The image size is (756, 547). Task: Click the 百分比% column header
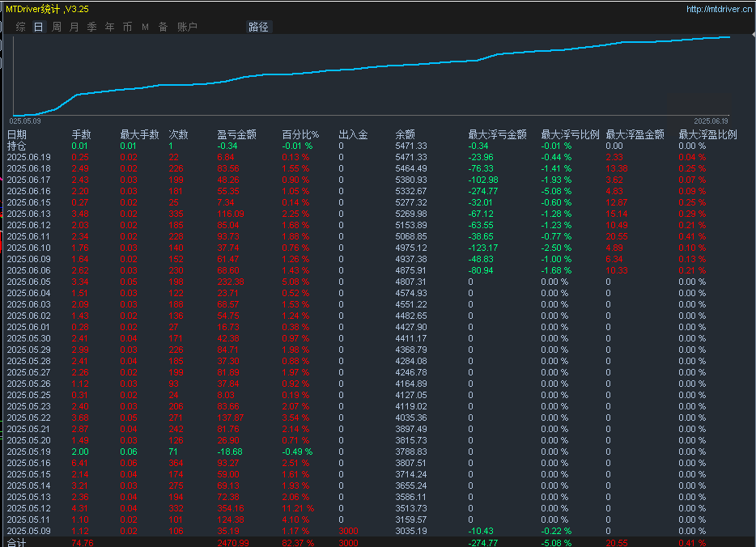[x=300, y=134]
